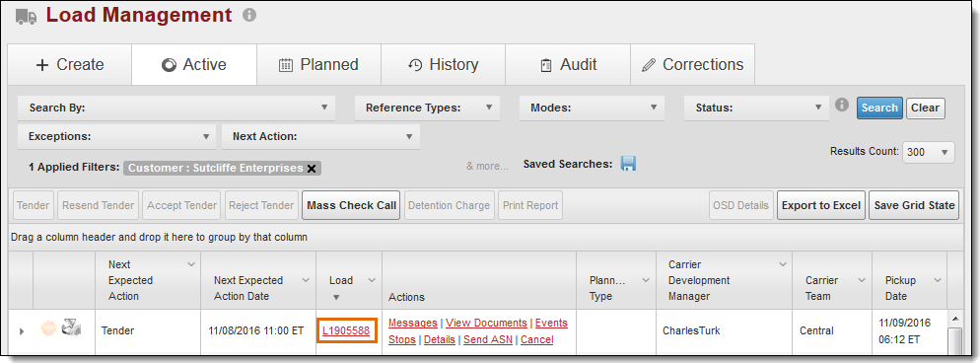Click the info icon beside Load Management title
The height and width of the screenshot is (363, 980).
(249, 15)
